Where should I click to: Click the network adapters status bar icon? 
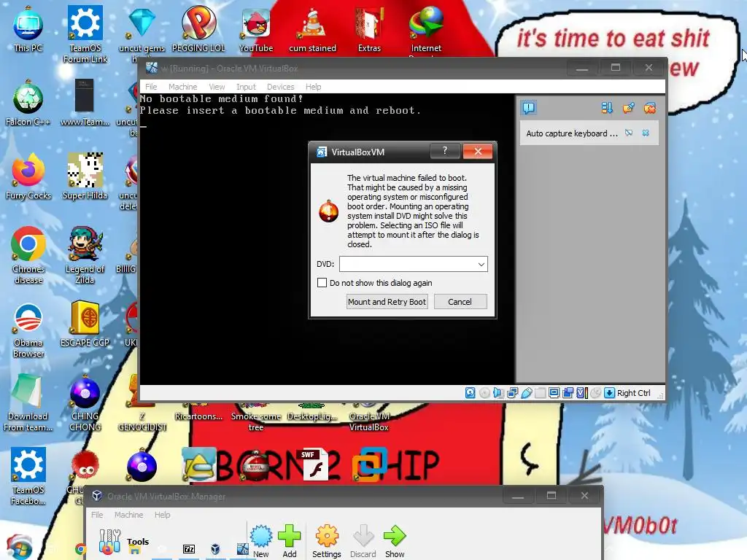coord(513,393)
